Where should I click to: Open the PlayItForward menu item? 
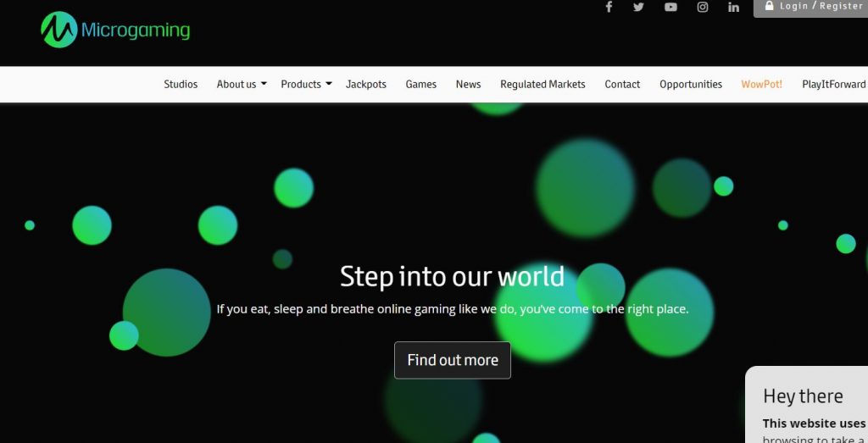[833, 85]
